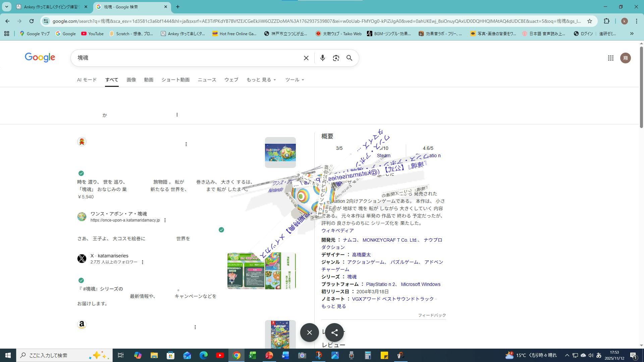Expand the もっと見る search filter dropdown

[261, 80]
